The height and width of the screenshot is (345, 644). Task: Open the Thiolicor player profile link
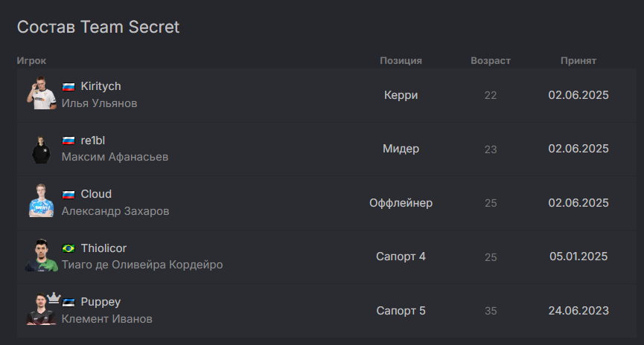tap(103, 248)
